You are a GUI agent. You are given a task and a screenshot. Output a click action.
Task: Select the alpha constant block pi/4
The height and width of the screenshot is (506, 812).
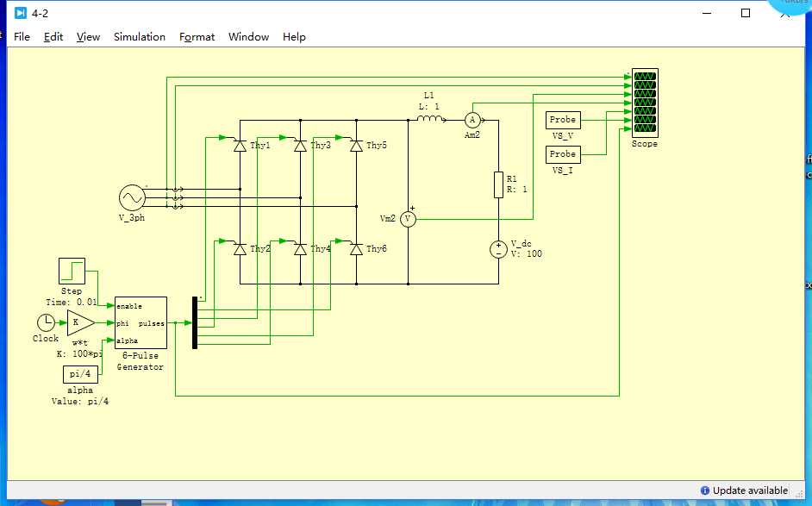point(80,374)
